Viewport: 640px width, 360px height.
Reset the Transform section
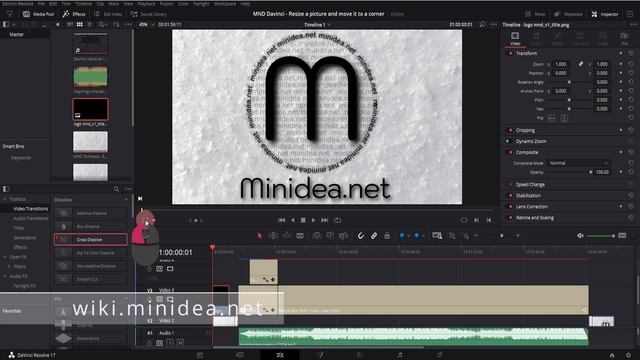(x=631, y=53)
